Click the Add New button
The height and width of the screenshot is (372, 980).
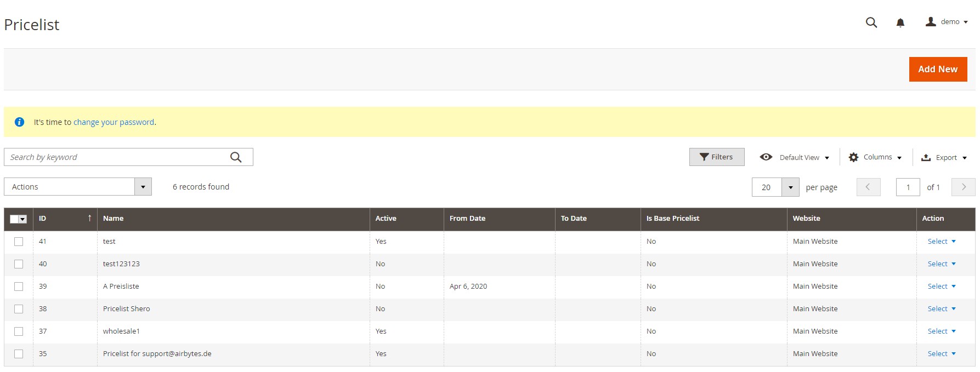tap(937, 69)
